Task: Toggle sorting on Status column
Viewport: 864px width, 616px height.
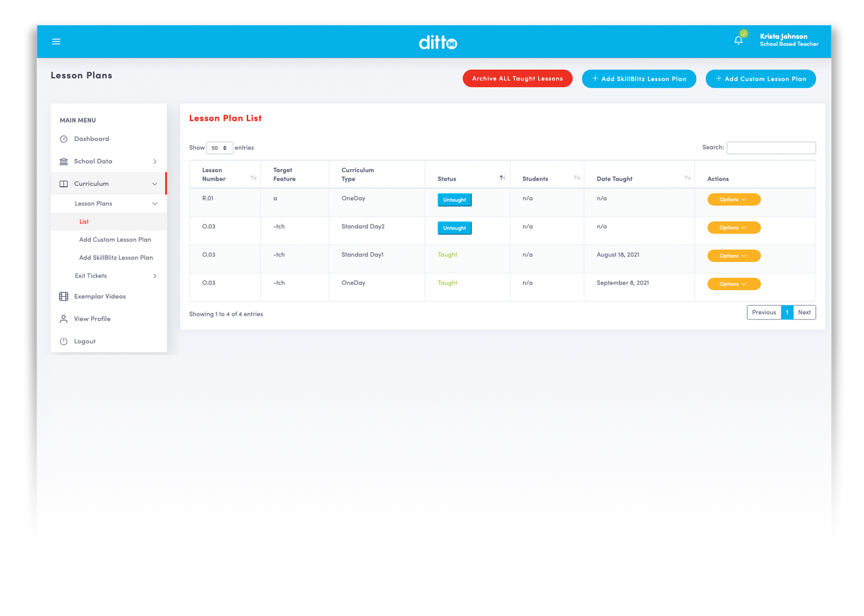Action: (502, 177)
